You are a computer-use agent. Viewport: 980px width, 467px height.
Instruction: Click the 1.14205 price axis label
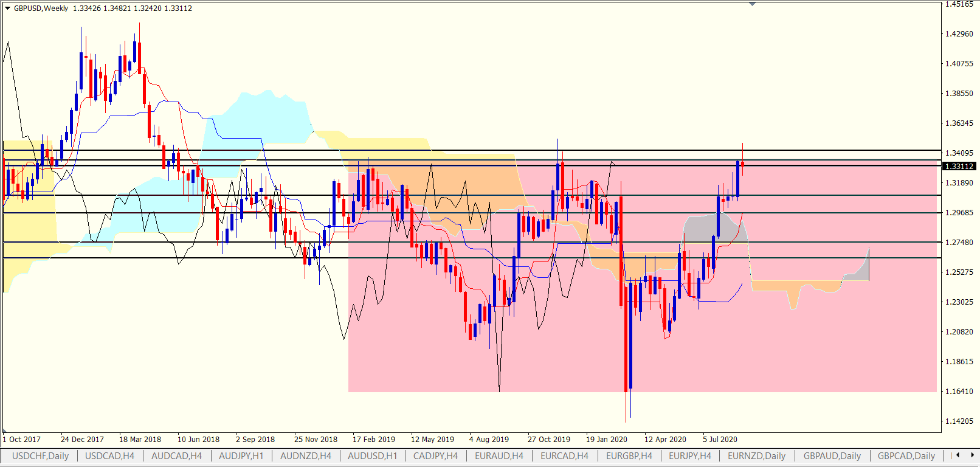pyautogui.click(x=959, y=421)
